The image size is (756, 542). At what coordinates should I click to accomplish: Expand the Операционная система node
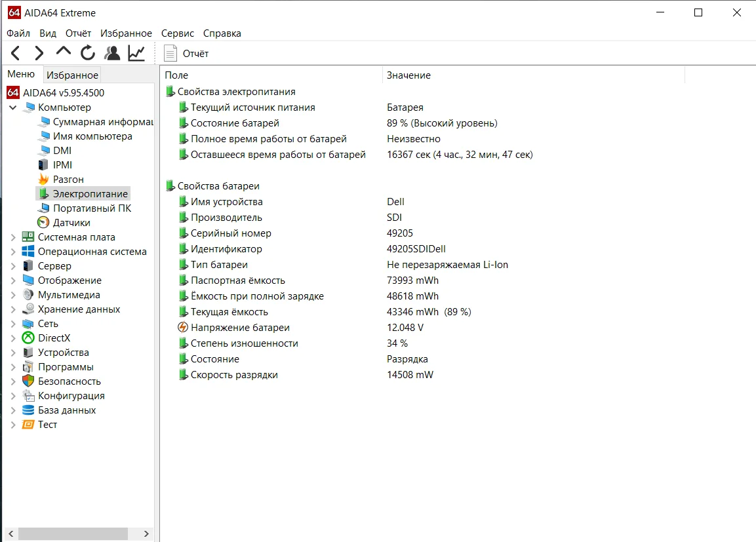coord(13,252)
